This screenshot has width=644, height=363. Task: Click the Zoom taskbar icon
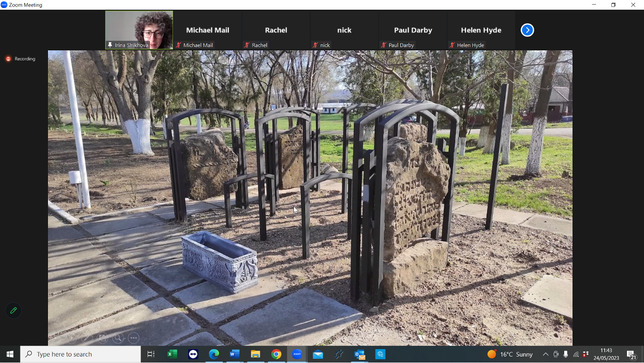point(297,354)
